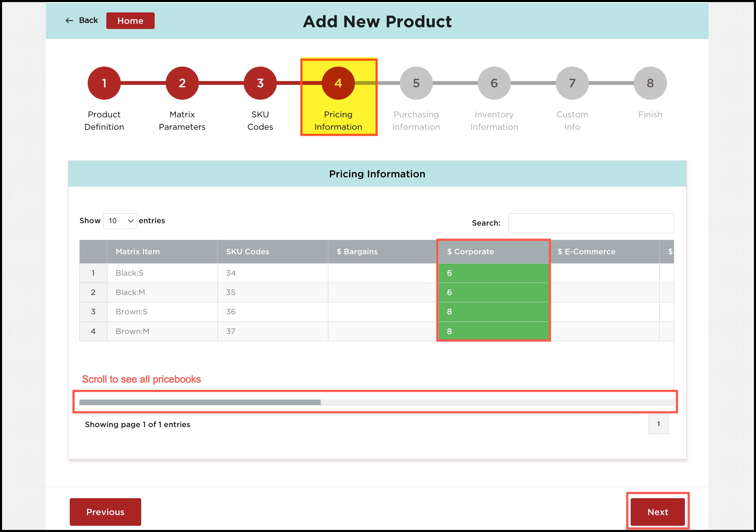Expand the Show entries dropdown
This screenshot has height=532, width=756.
[119, 221]
